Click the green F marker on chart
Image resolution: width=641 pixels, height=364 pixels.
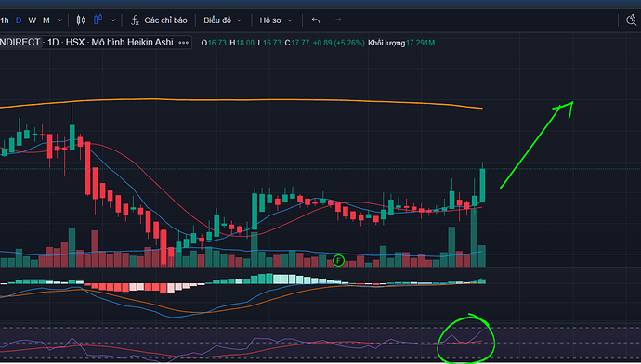[x=338, y=260]
